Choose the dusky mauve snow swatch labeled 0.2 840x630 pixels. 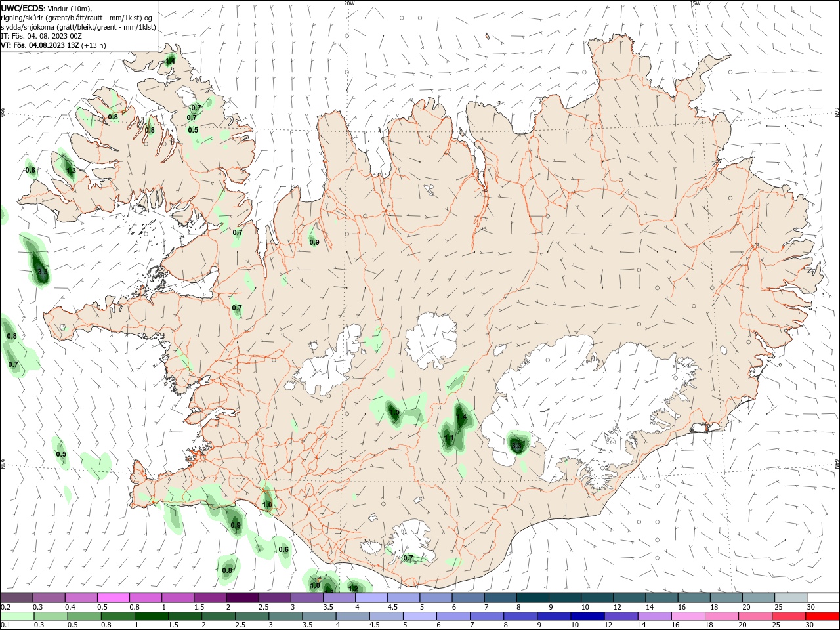[17, 598]
